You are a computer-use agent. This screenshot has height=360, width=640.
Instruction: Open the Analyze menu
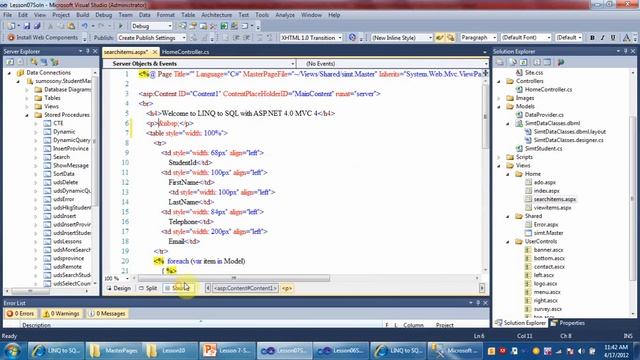(x=285, y=15)
